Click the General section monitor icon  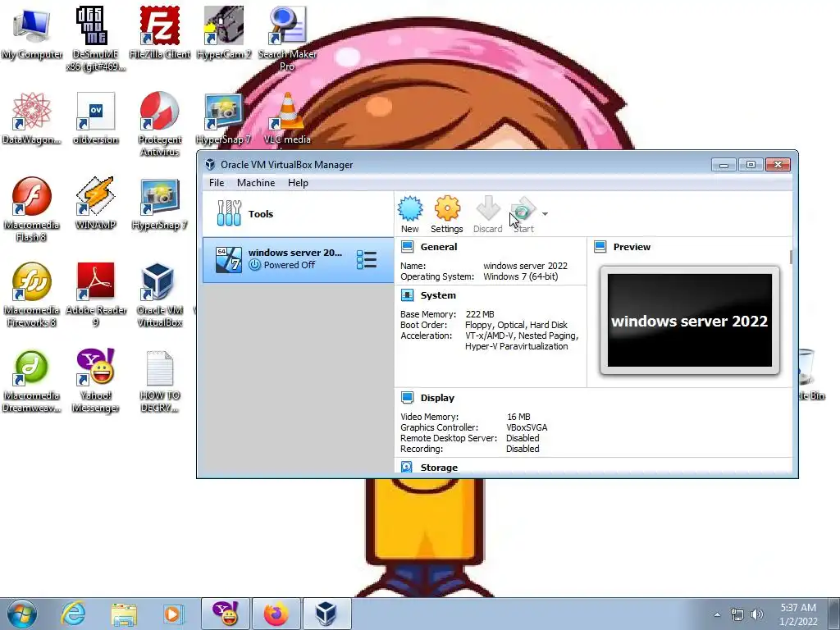407,247
